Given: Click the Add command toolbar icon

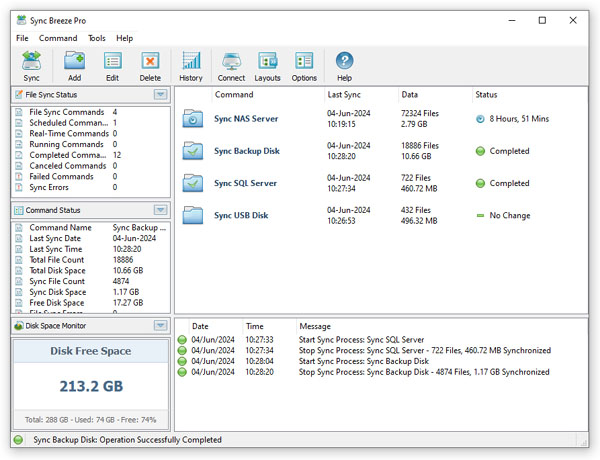Looking at the screenshot, I should [74, 61].
